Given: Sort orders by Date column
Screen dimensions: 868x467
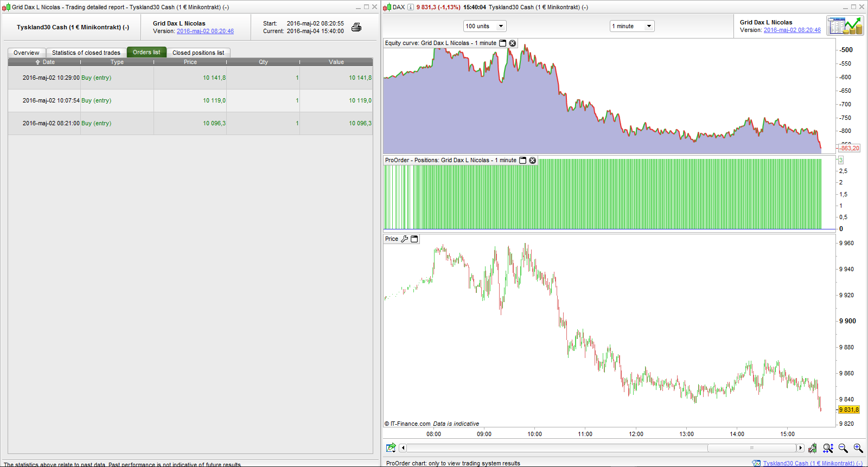Looking at the screenshot, I should point(44,62).
